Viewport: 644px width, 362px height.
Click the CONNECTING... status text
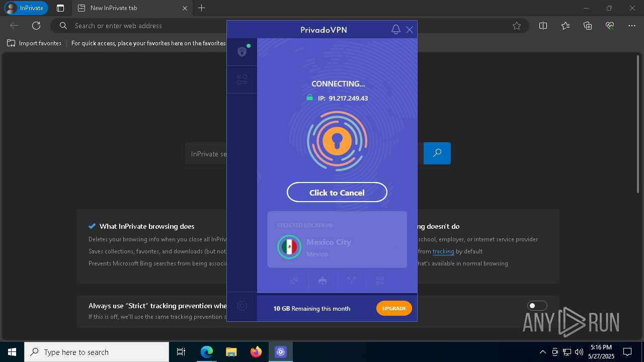click(x=338, y=84)
